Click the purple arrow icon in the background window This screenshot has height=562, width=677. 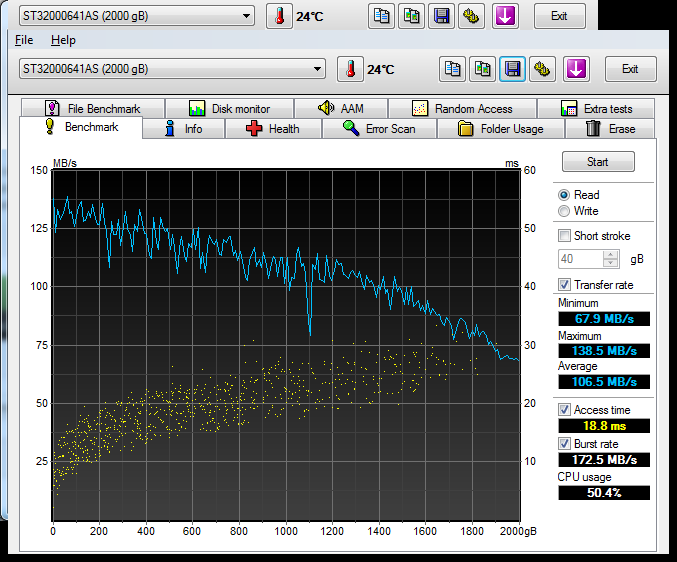(505, 16)
